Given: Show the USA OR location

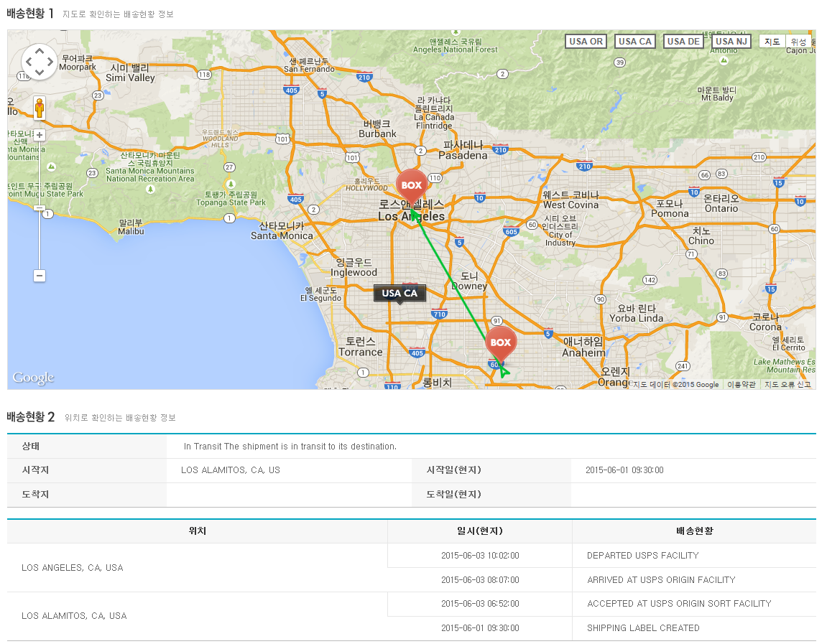Looking at the screenshot, I should click(586, 42).
